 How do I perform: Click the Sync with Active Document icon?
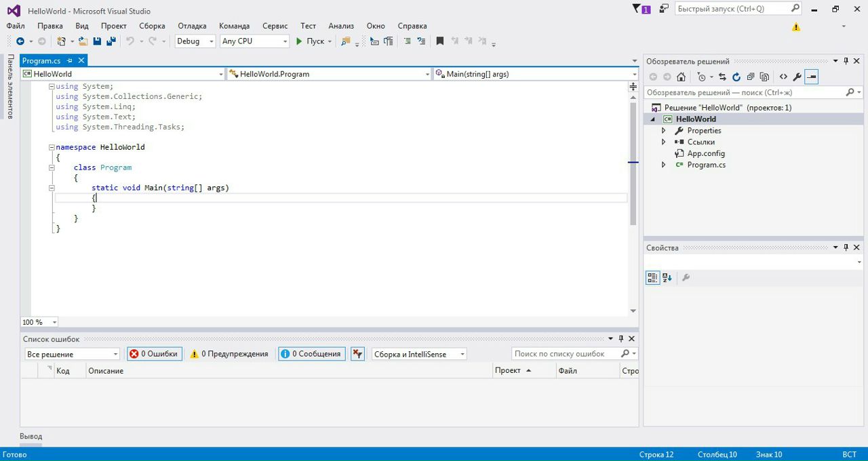click(722, 77)
